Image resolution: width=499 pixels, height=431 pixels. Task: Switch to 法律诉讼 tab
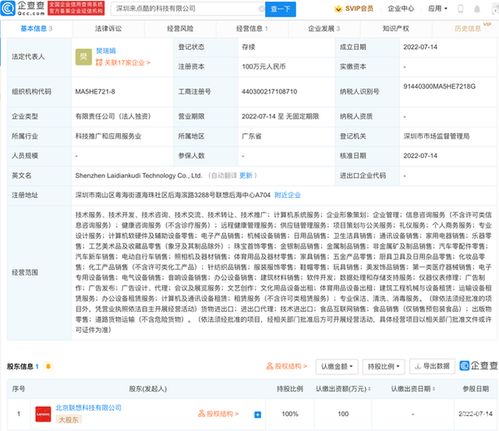pyautogui.click(x=108, y=29)
